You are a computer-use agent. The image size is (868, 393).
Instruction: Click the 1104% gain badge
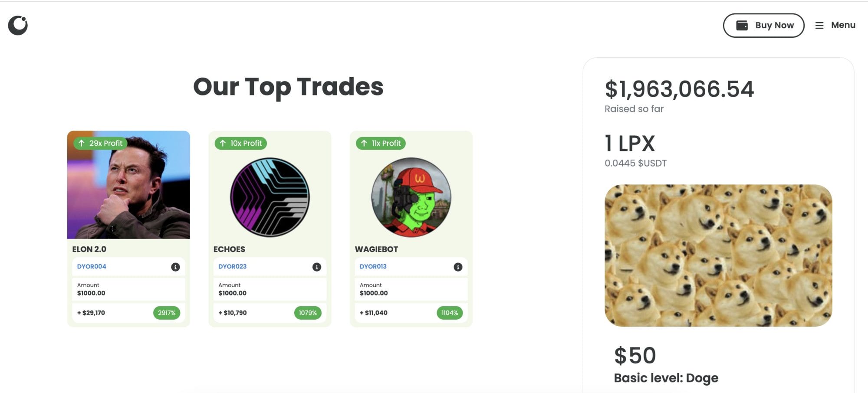(x=450, y=312)
